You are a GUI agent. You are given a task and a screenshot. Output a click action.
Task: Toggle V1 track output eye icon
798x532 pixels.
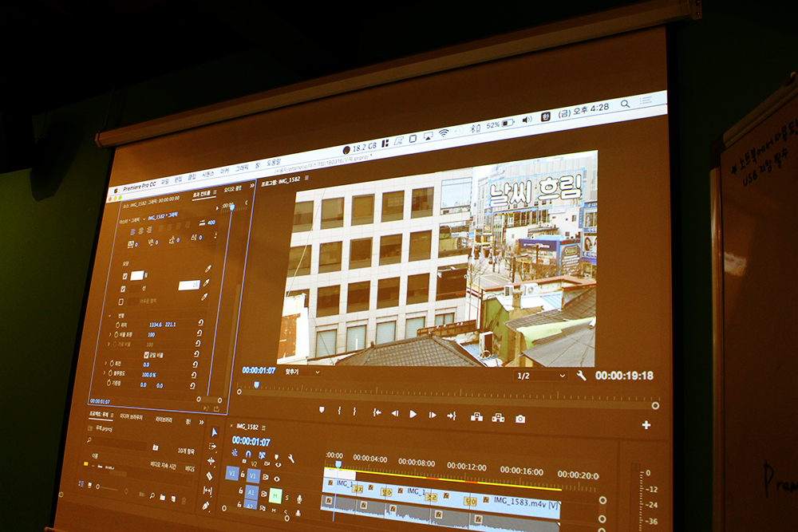click(x=277, y=477)
